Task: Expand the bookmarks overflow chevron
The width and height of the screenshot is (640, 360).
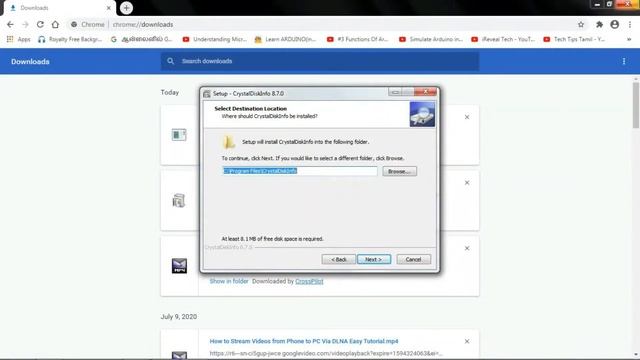Action: click(x=629, y=39)
